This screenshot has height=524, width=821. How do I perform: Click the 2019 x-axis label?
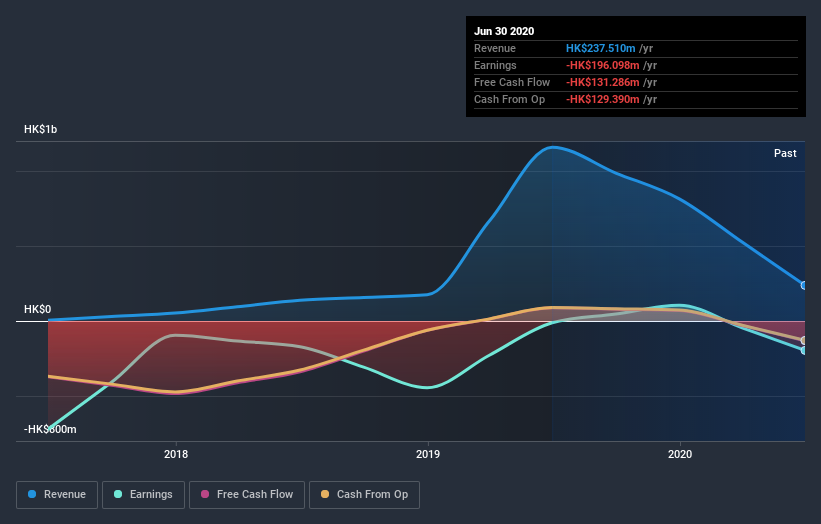428,454
